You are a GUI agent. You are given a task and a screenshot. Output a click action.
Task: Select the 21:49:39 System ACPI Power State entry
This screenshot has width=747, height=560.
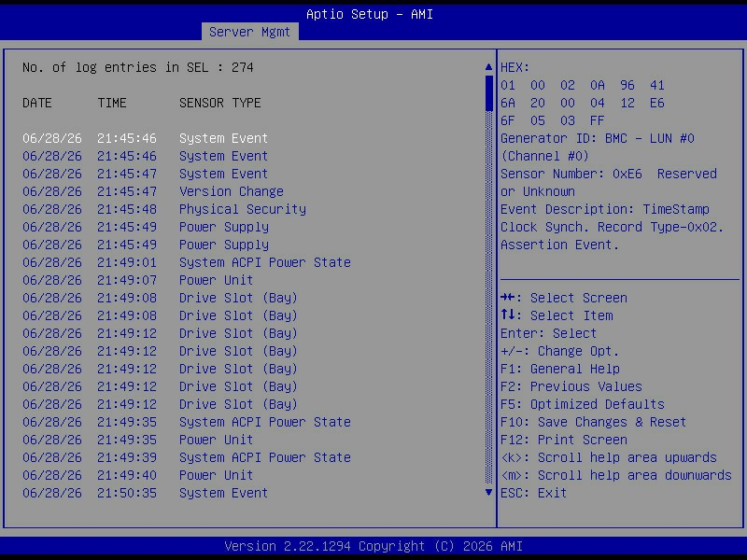pos(186,457)
